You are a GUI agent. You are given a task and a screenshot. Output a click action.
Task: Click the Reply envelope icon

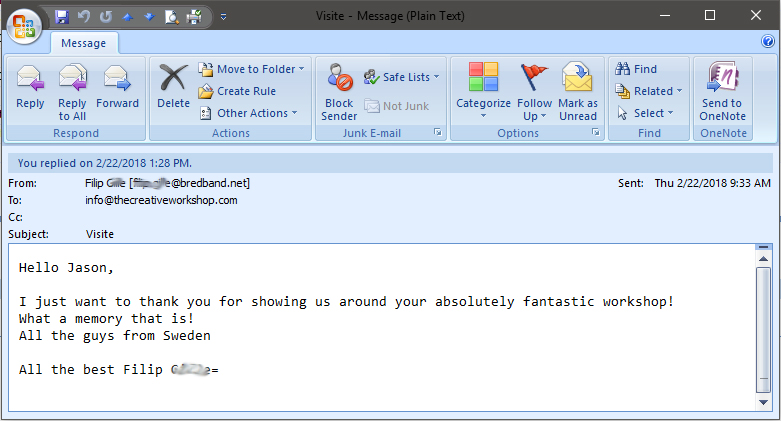pos(30,79)
